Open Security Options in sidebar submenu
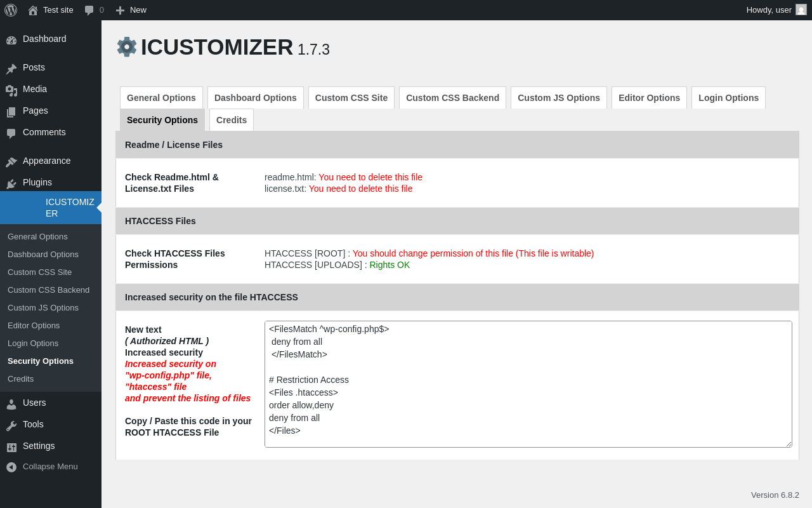This screenshot has width=812, height=508. 41,361
